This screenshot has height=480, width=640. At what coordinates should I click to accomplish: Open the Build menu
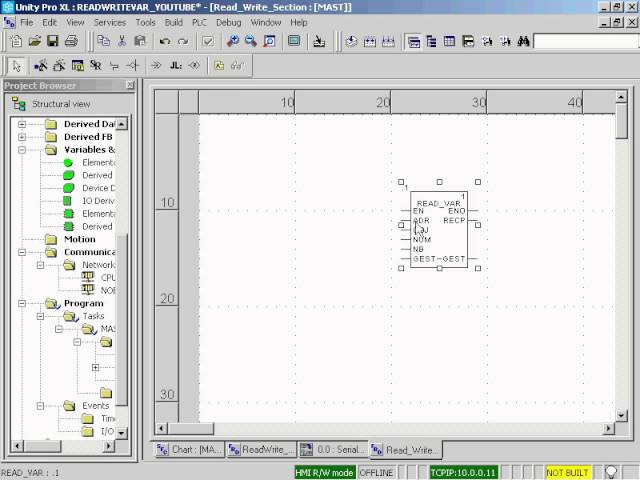click(173, 22)
